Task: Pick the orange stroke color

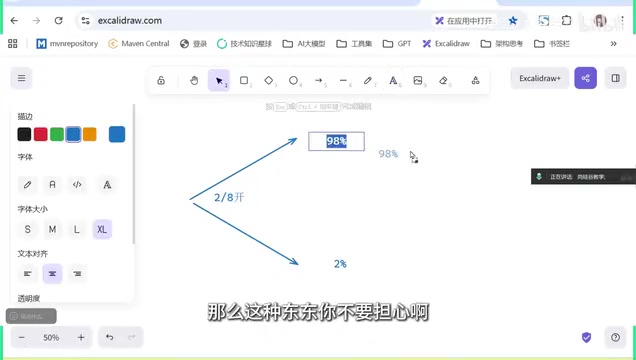Action: [x=90, y=134]
